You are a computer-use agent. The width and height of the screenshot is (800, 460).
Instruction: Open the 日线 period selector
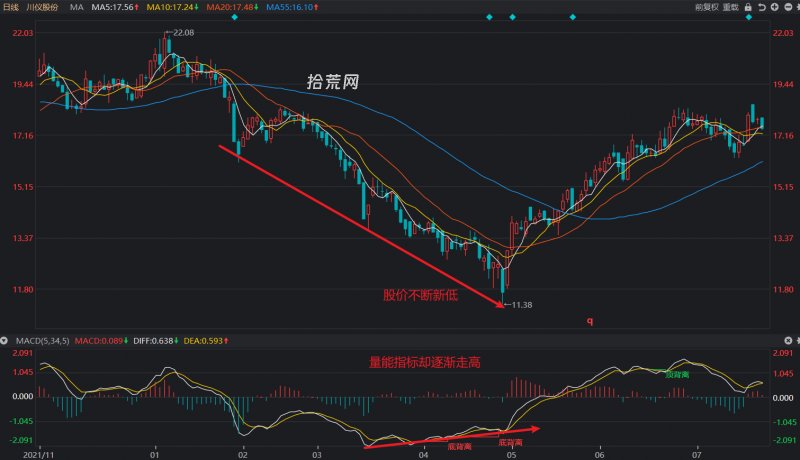[x=11, y=7]
